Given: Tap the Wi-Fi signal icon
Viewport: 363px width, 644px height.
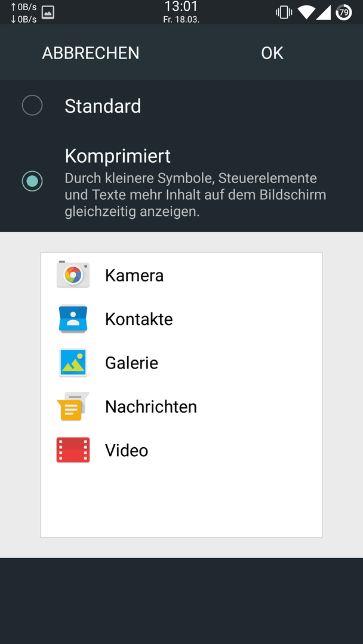Looking at the screenshot, I should (x=306, y=13).
